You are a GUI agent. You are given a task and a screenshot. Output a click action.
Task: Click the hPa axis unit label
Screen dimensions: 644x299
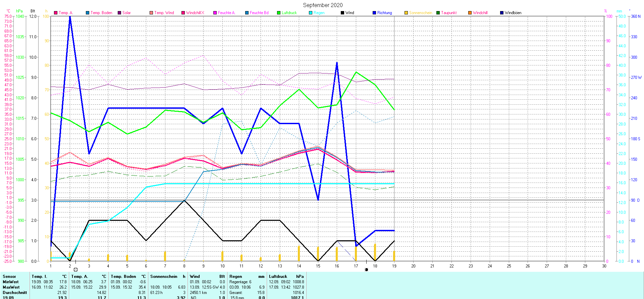19,11
